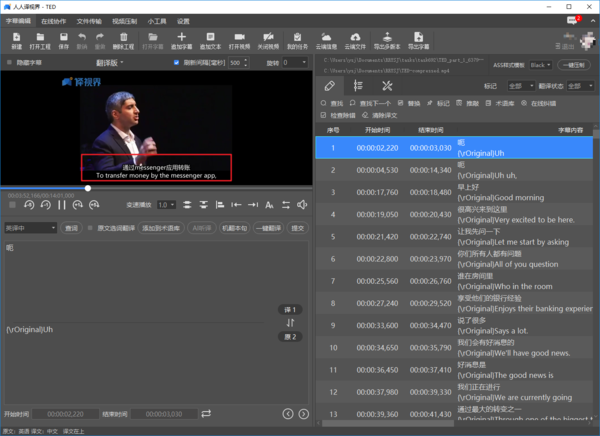This screenshot has height=436, width=600.
Task: Click the 新建 (New) toolbar icon
Action: coord(16,38)
